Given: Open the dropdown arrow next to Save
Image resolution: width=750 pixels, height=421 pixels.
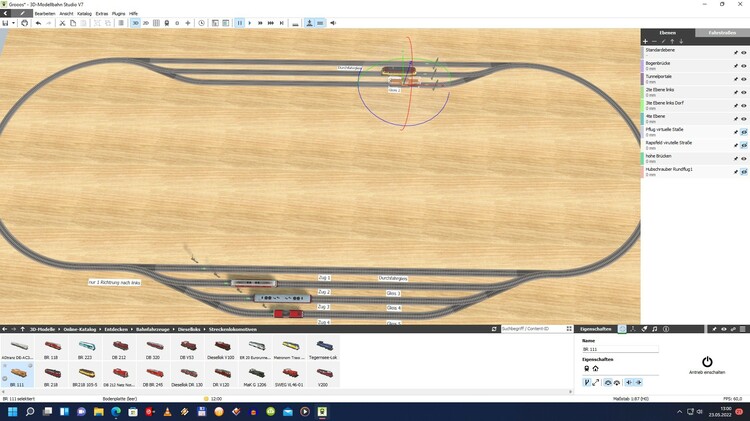Looking at the screenshot, I should pyautogui.click(x=13, y=23).
